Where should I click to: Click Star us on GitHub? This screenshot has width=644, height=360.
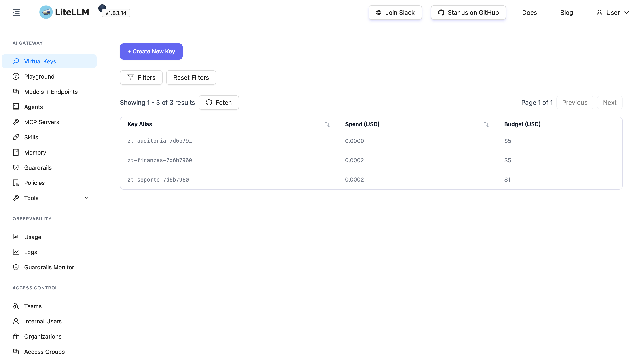468,13
